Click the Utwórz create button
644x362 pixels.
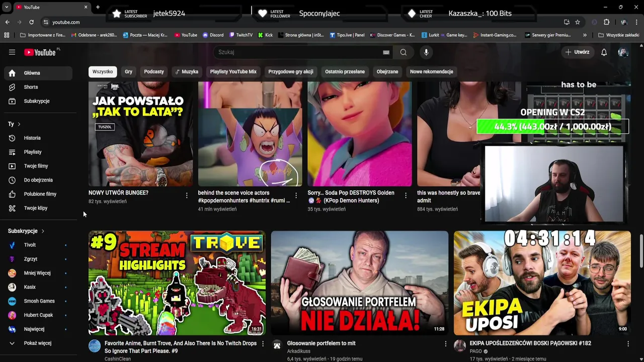pyautogui.click(x=577, y=52)
